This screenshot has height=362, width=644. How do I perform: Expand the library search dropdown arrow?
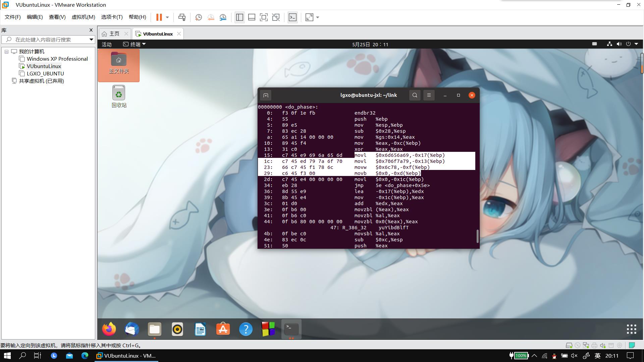point(91,40)
